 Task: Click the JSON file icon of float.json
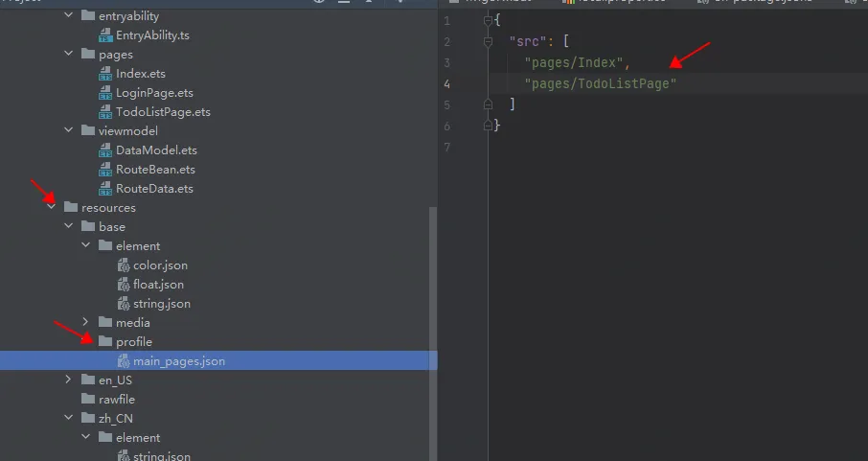(124, 285)
